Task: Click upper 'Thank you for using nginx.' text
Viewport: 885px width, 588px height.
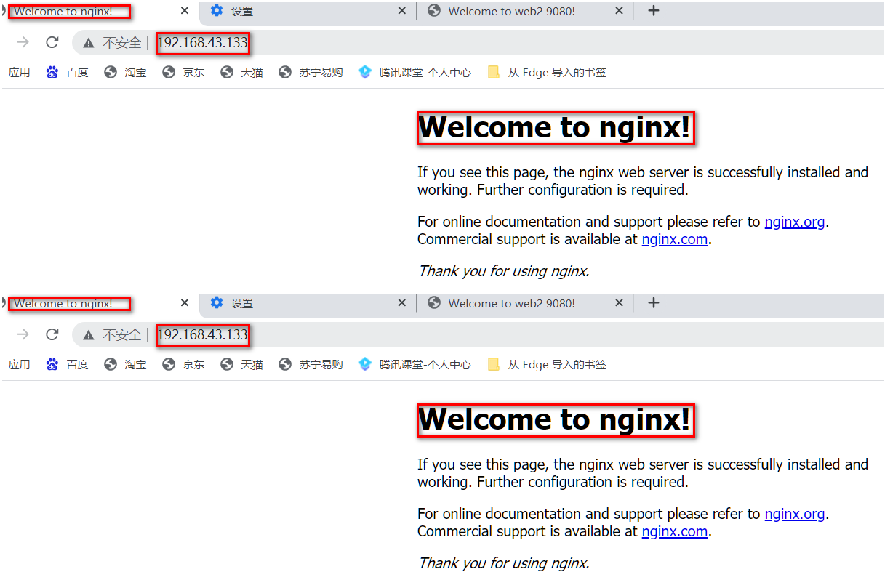Action: (x=503, y=271)
